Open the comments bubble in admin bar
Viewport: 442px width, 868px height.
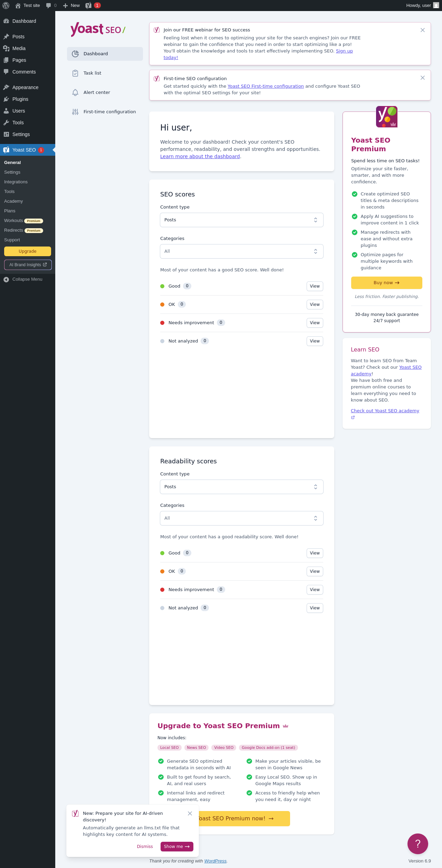[48, 6]
